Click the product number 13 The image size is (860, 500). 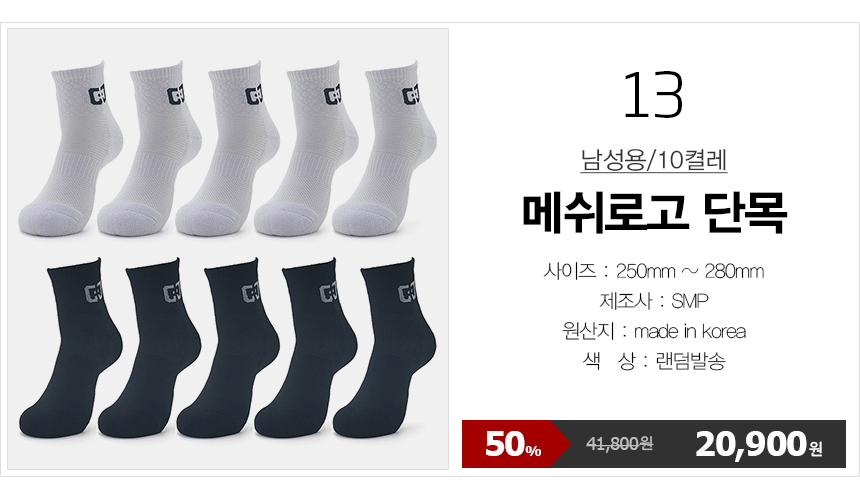click(653, 95)
